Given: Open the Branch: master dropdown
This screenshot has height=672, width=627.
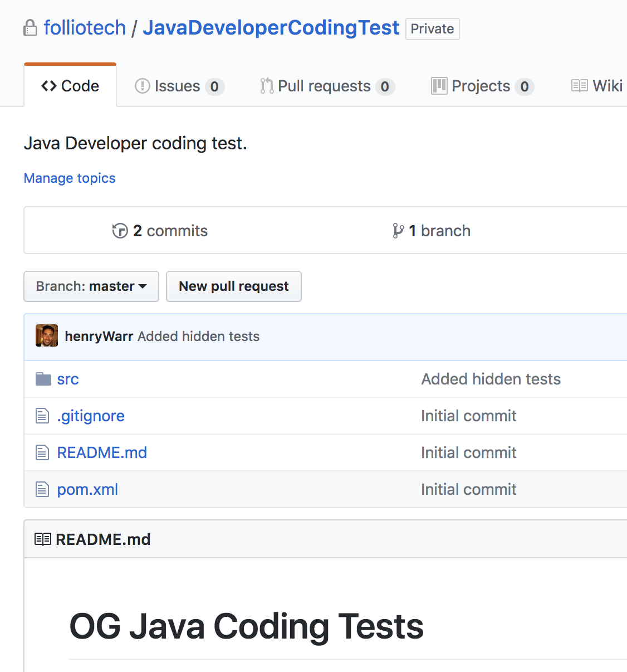Looking at the screenshot, I should click(91, 286).
